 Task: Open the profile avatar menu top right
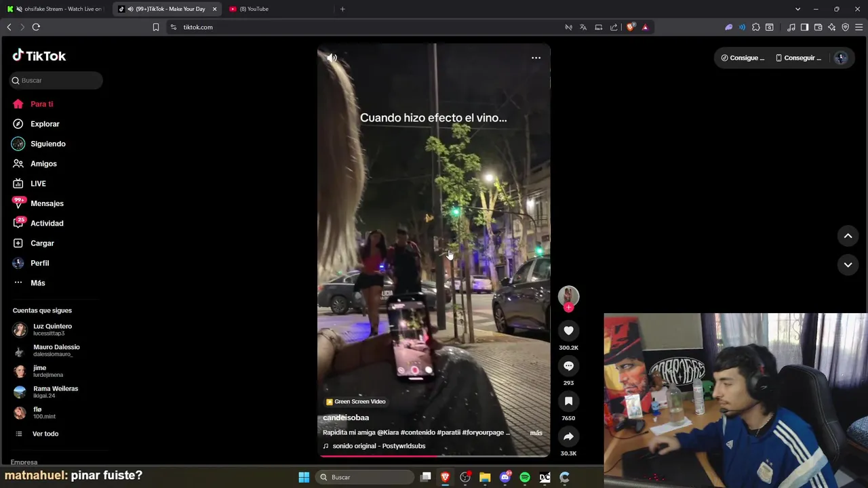841,58
